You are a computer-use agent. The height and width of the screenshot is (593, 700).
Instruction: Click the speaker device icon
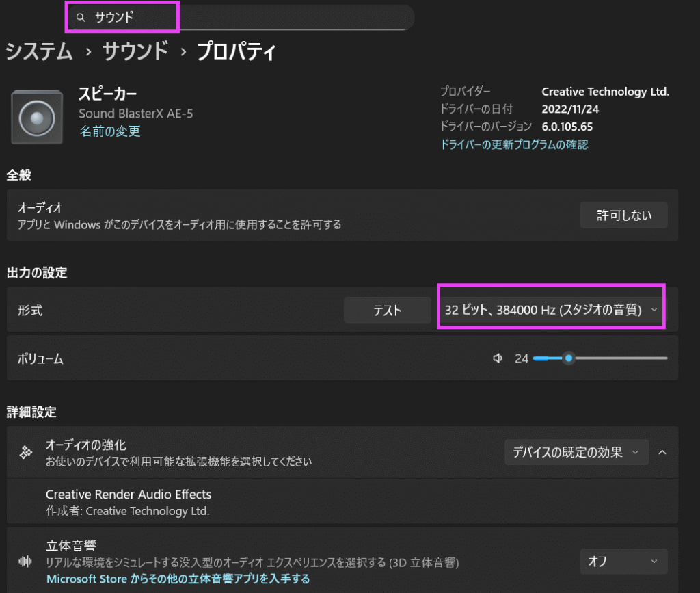(37, 118)
